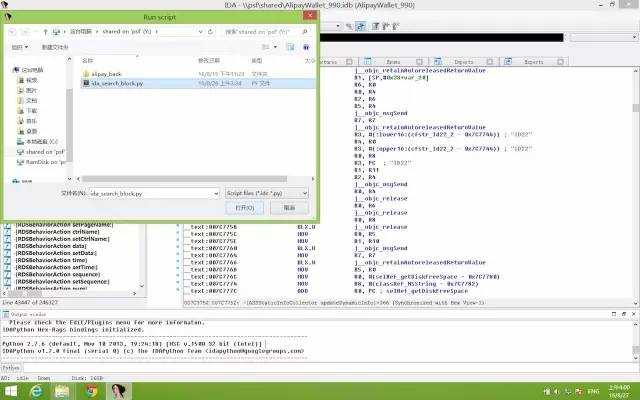The width and height of the screenshot is (640, 400).
Task: Expand the address bar history dropdown
Action: click(x=200, y=31)
